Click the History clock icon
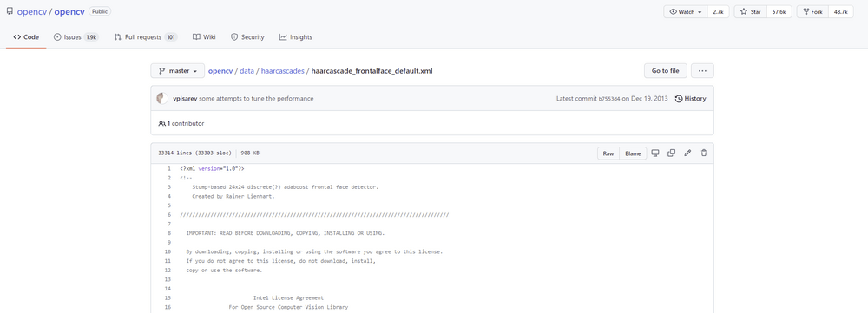Screen dimensions: 868x313 click(679, 99)
